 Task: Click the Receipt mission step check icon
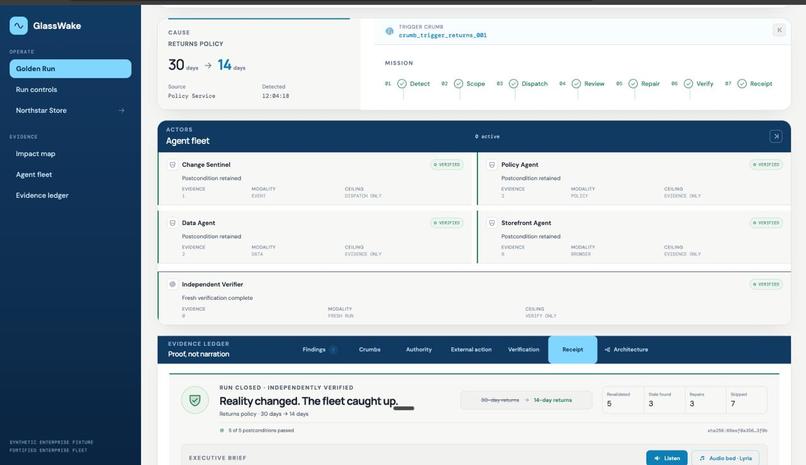point(742,84)
